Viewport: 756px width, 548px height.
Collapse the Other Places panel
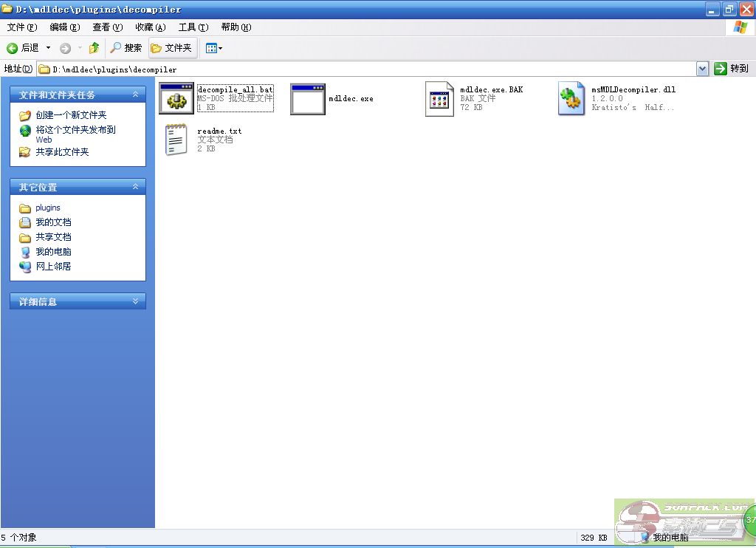coord(135,187)
